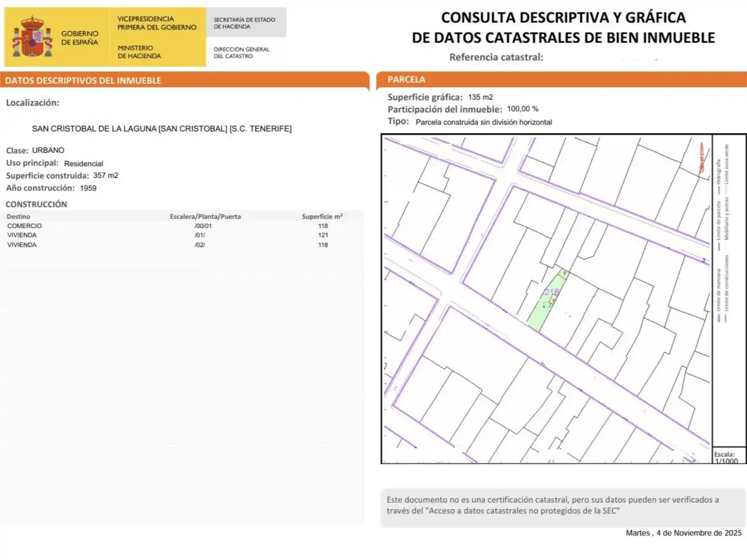The width and height of the screenshot is (747, 560).
Task: Click DATOS DESCRIPTIVOS DEL INMUEBLE header bar
Action: (185, 80)
